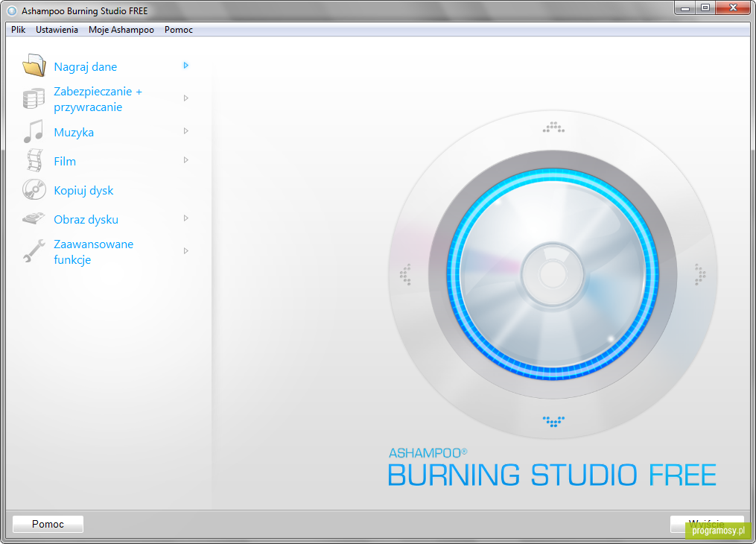Image resolution: width=756 pixels, height=544 pixels.
Task: Select Zabezpieczanie + przywracanie text link
Action: 98,99
